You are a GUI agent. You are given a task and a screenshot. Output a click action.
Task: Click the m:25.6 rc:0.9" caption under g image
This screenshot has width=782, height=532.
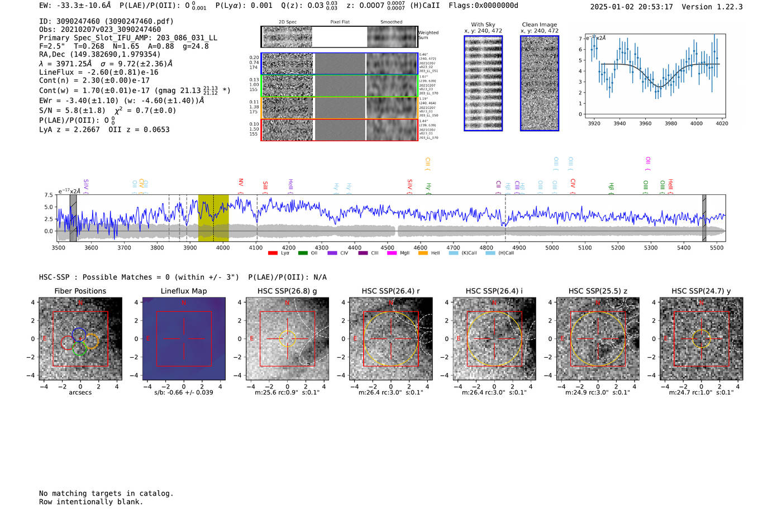[287, 392]
